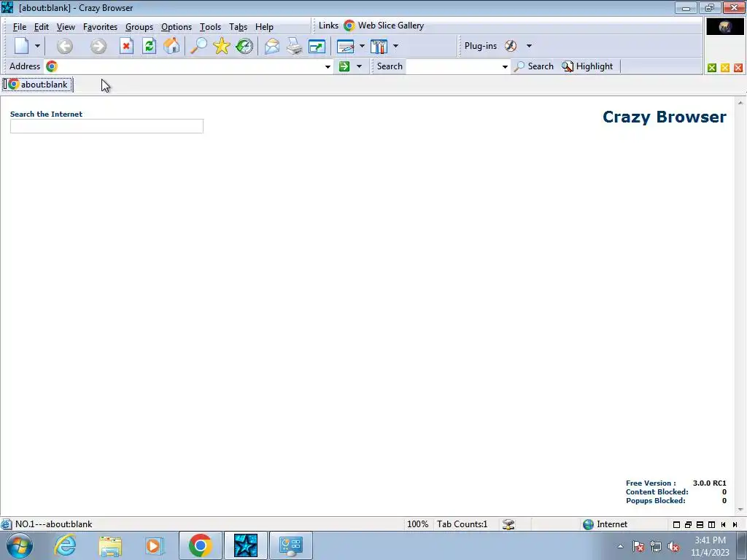The image size is (747, 560).
Task: Open the Help menu
Action: tap(264, 27)
